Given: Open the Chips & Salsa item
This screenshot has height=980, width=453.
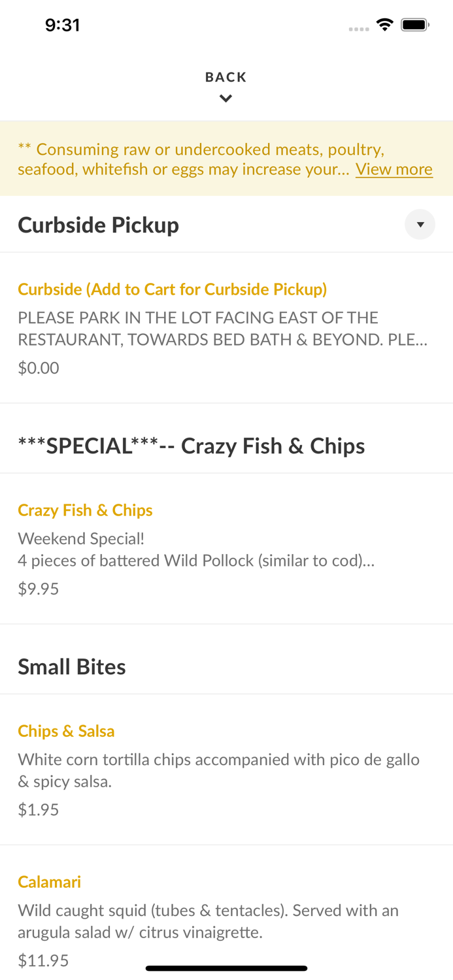Looking at the screenshot, I should pyautogui.click(x=66, y=731).
